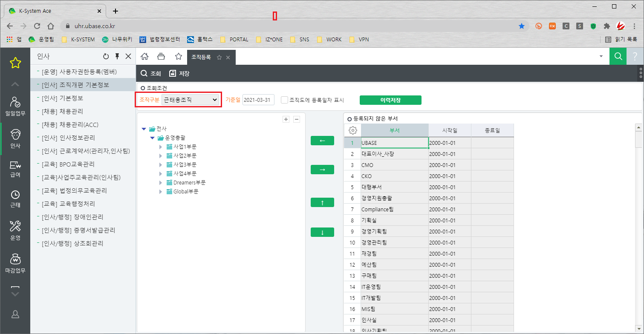Bookmark 조직등록 tab with star
The height and width of the screenshot is (334, 644).
tap(219, 57)
